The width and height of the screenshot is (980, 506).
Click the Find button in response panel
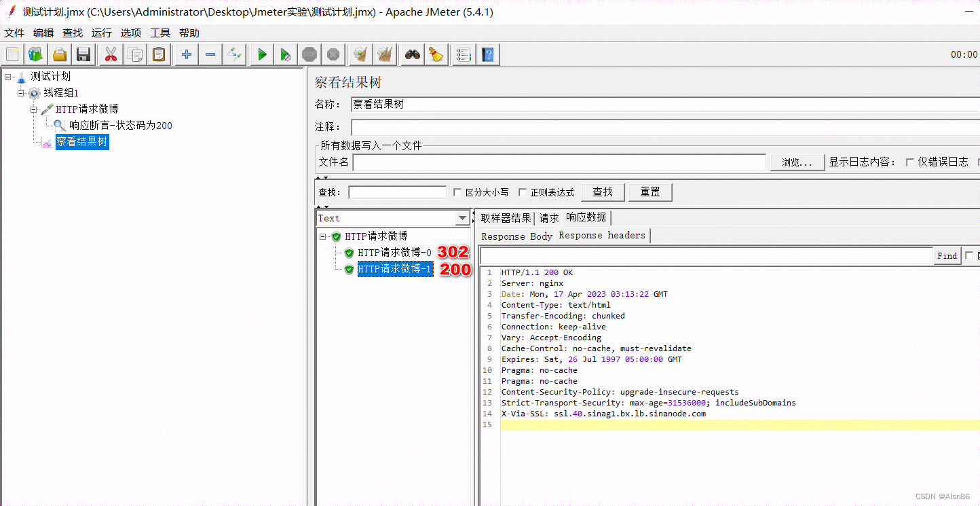[x=947, y=256]
